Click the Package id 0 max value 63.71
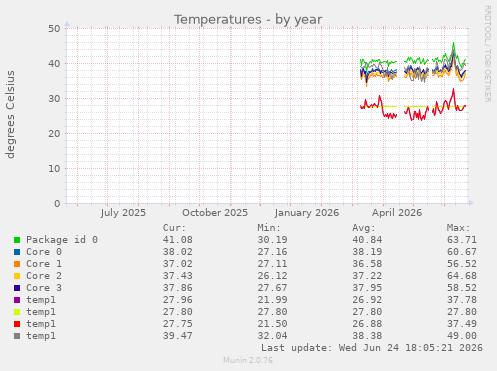This screenshot has width=497, height=371. pos(462,240)
